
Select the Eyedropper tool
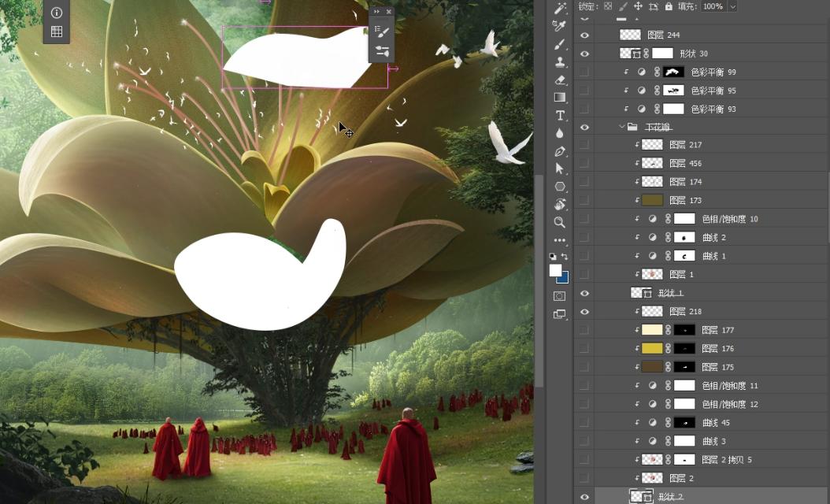(560, 26)
